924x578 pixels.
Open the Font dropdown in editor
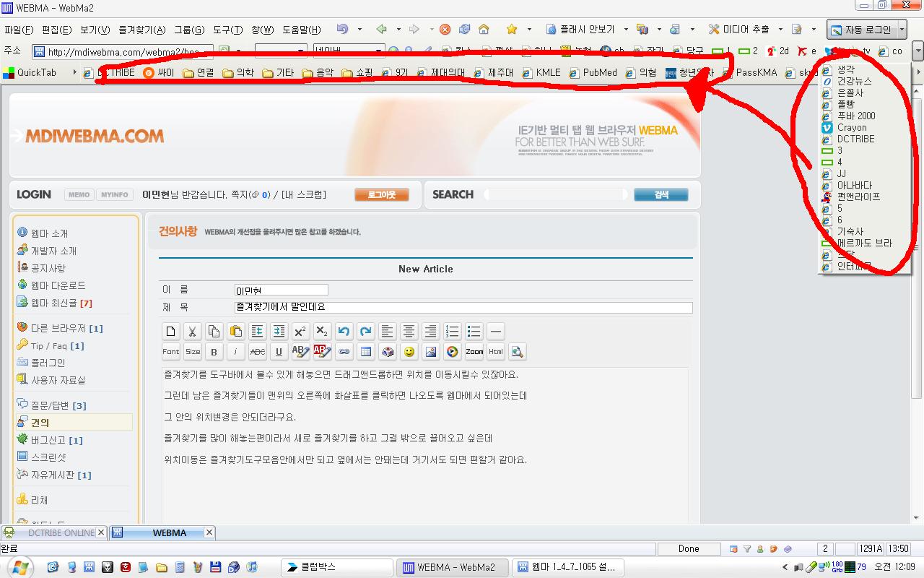[x=171, y=352]
